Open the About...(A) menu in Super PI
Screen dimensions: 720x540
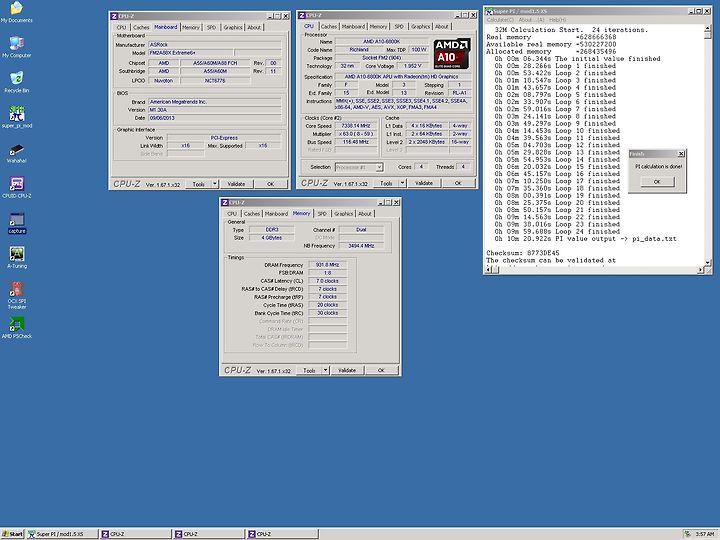click(531, 20)
